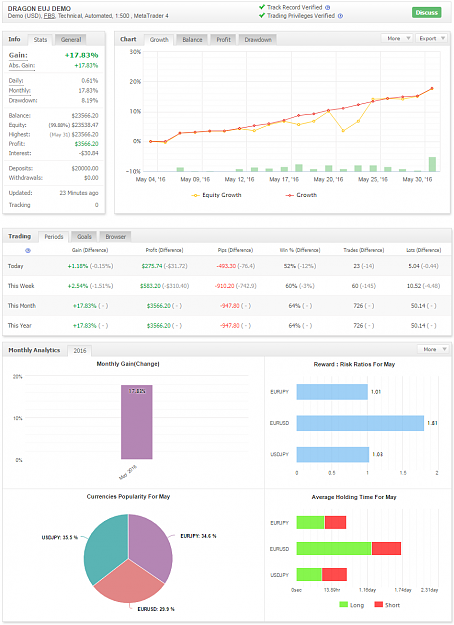Switch to the Drawdown chart tab

pos(258,39)
